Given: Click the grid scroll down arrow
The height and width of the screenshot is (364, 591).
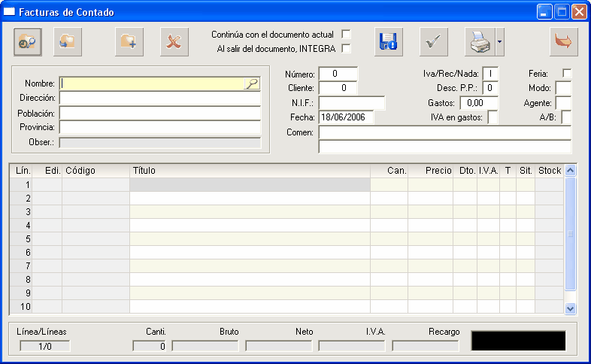Looking at the screenshot, I should click(x=570, y=308).
